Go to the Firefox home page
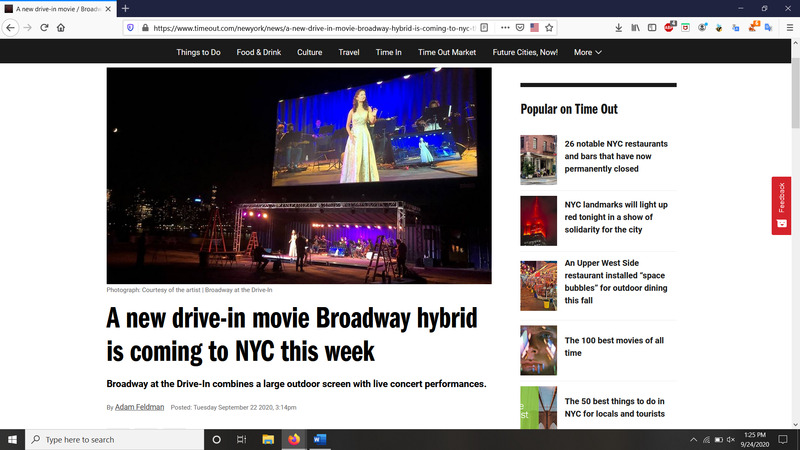 pyautogui.click(x=61, y=27)
